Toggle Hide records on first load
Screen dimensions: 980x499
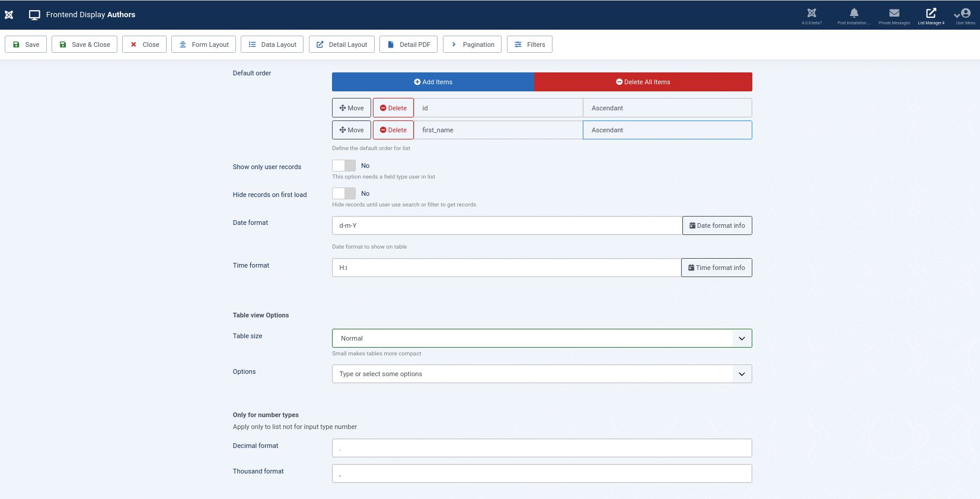(x=344, y=193)
